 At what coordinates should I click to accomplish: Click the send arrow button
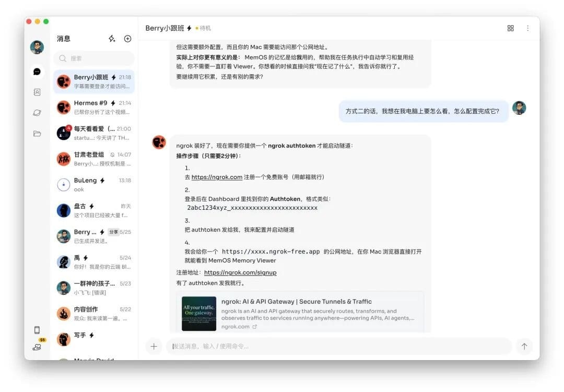pos(524,346)
